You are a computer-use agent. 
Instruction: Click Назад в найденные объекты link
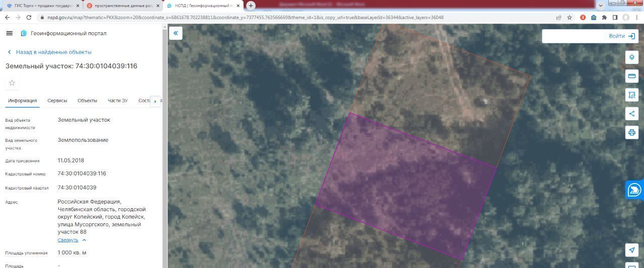[54, 52]
